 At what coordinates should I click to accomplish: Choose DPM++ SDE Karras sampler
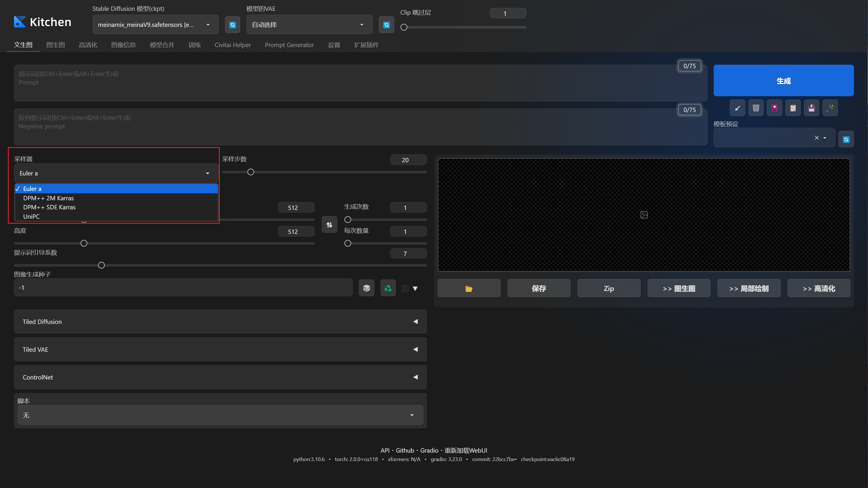pyautogui.click(x=116, y=207)
